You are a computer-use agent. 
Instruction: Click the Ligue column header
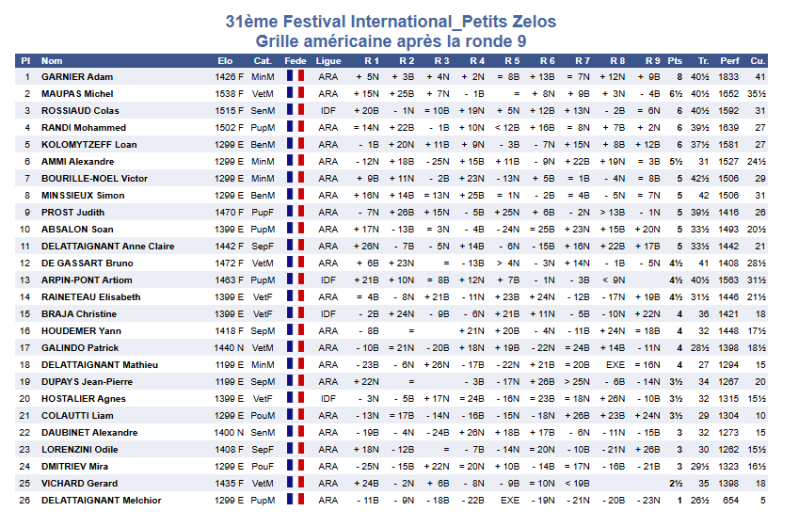click(328, 60)
